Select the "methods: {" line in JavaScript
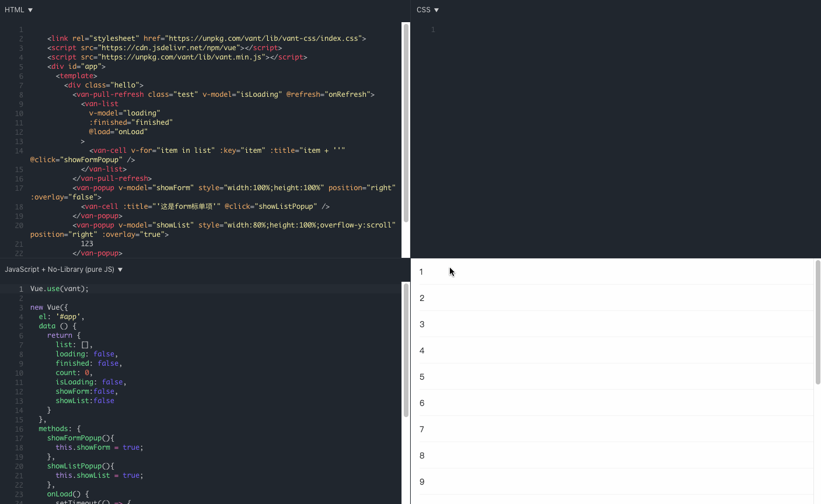The image size is (821, 504). pyautogui.click(x=60, y=429)
